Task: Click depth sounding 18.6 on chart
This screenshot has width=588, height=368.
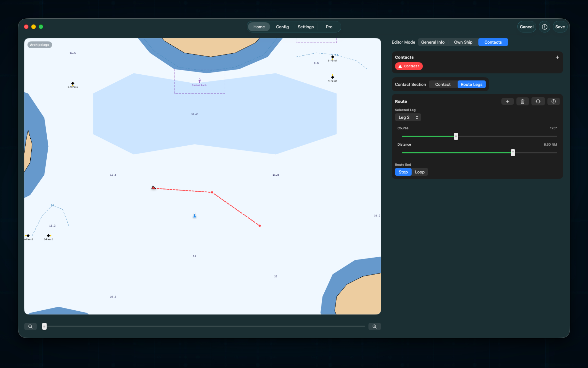Action: coord(113,175)
